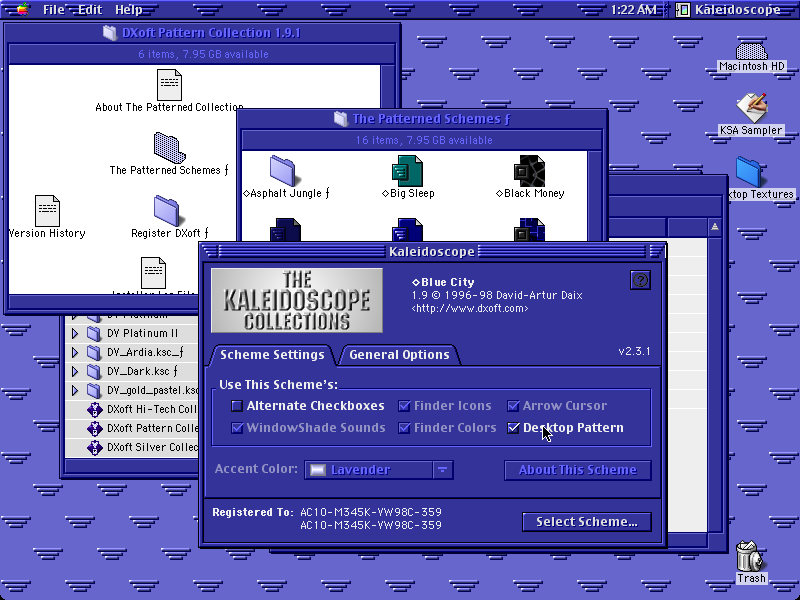800x600 pixels.
Task: Select the Desktop Textures folder icon
Action: (x=749, y=172)
